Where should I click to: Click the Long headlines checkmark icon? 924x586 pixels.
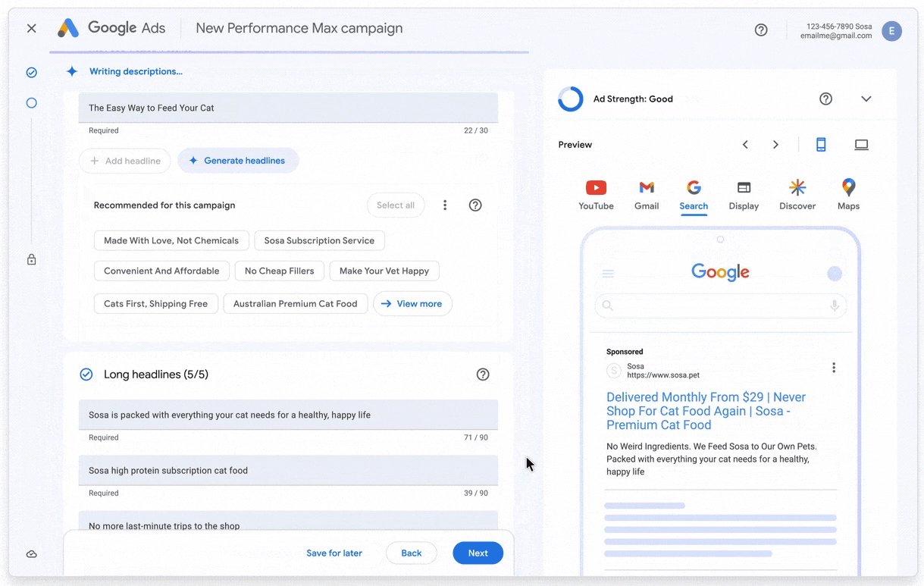click(86, 374)
